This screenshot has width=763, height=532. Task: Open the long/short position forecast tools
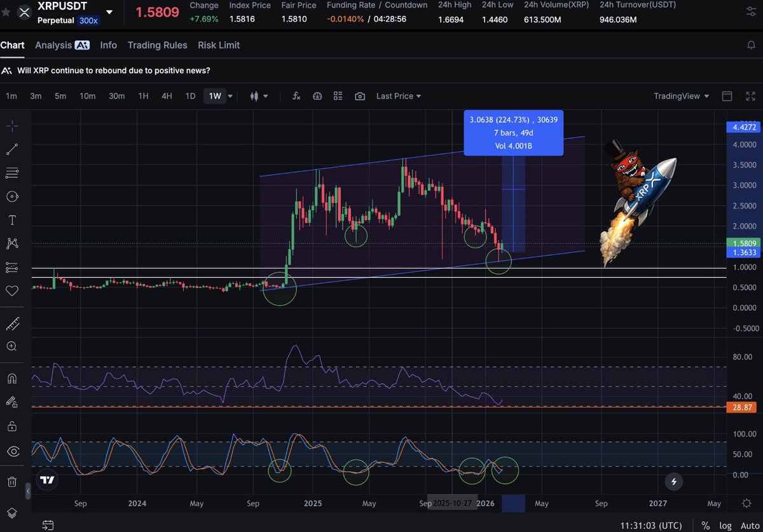pyautogui.click(x=11, y=267)
